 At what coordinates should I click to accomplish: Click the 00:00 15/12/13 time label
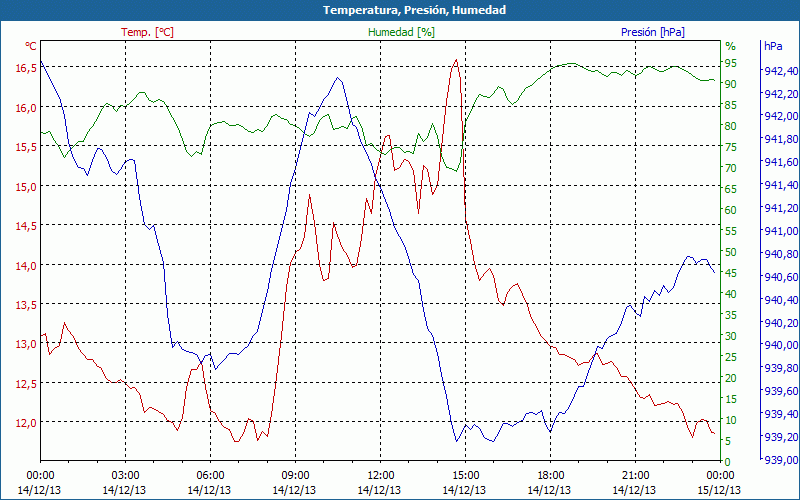[719, 483]
